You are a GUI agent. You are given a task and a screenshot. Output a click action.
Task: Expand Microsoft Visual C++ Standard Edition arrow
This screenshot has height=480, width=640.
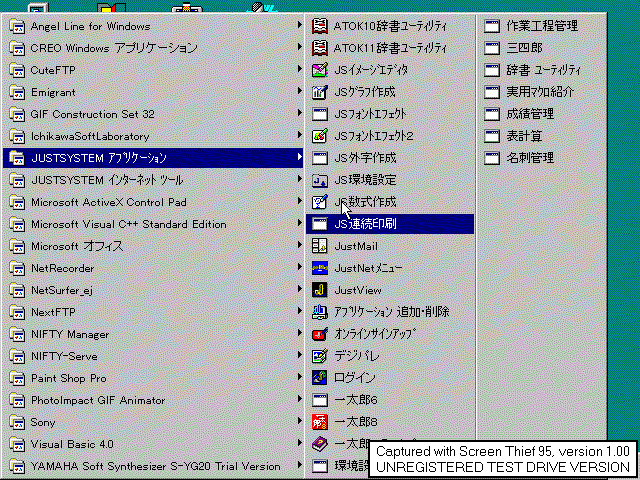point(299,223)
